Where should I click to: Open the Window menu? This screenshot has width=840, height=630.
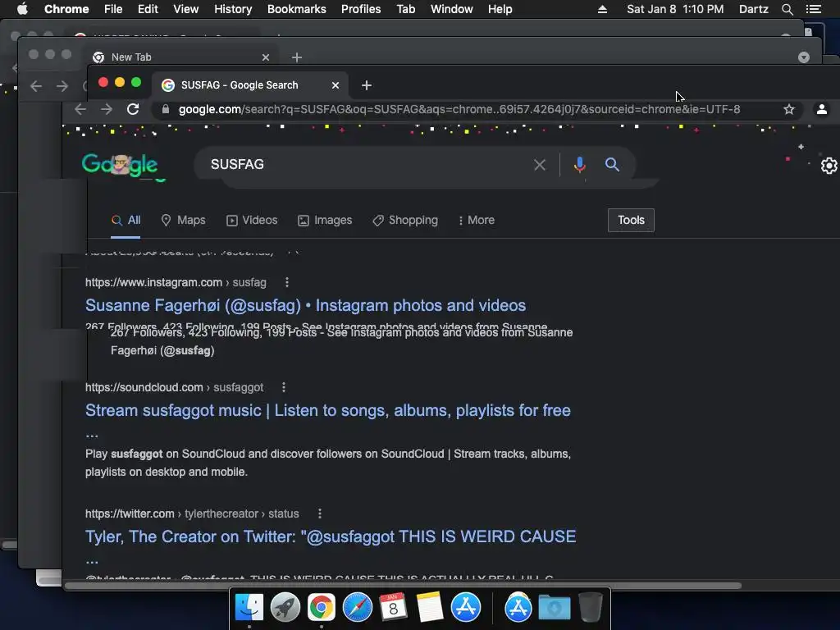tap(452, 9)
